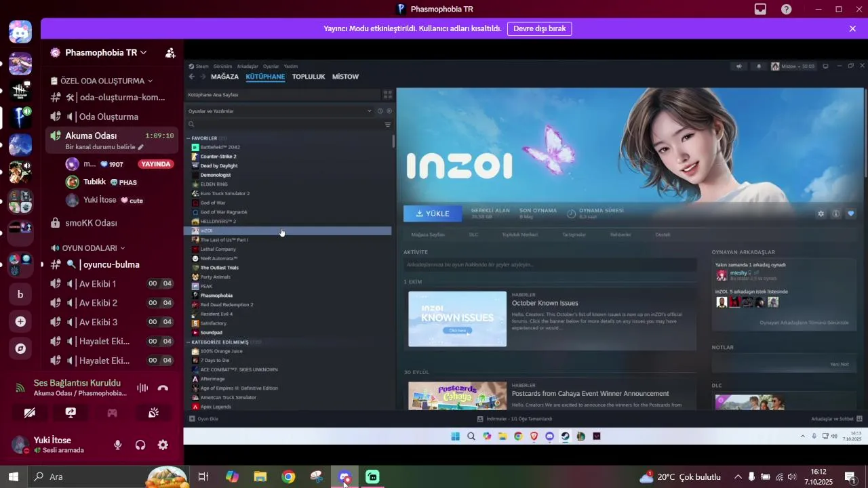
Task: Open Discord user settings gear
Action: point(163,445)
